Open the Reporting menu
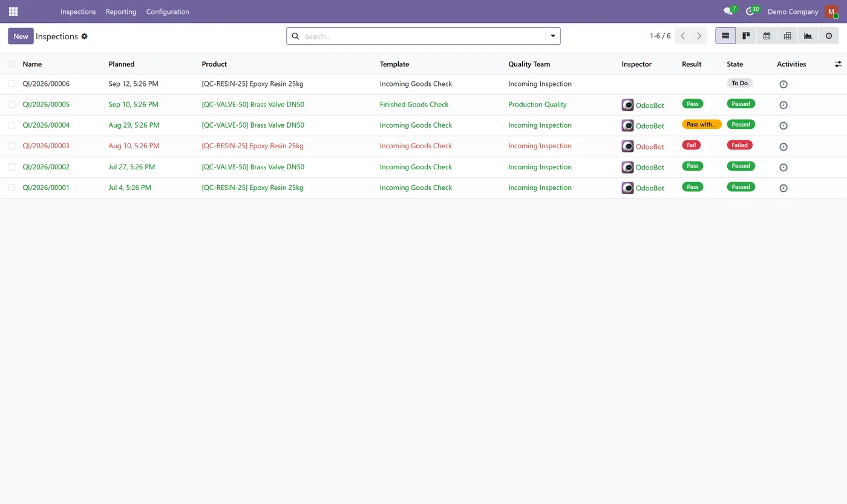Screen dimensions: 847x504 coord(121,11)
